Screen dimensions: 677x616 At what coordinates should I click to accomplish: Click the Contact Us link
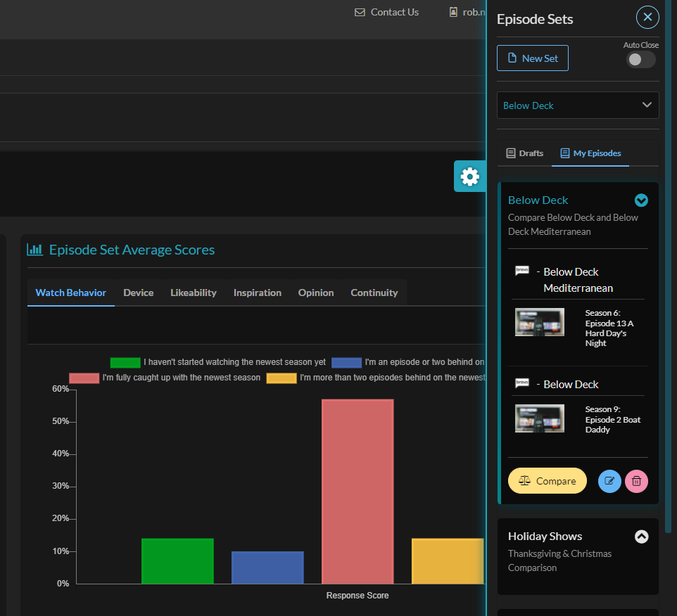coord(387,12)
